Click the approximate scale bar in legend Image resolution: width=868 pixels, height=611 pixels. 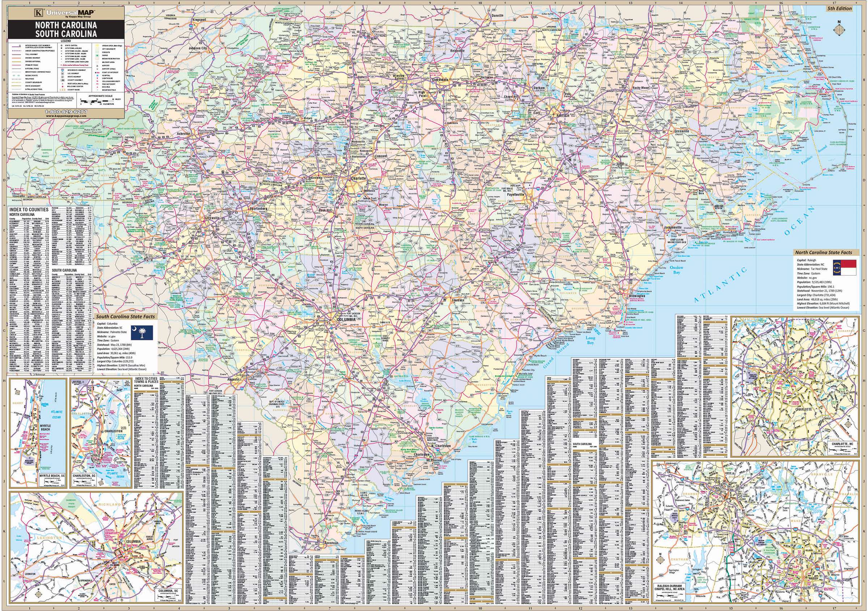(97, 102)
